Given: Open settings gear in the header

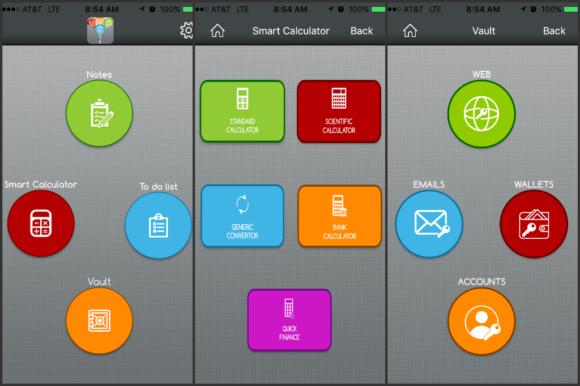Looking at the screenshot, I should pyautogui.click(x=186, y=30).
